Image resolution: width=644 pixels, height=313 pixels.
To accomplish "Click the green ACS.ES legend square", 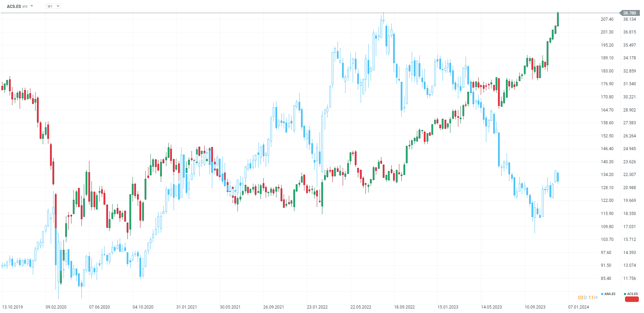I will [x=625, y=294].
